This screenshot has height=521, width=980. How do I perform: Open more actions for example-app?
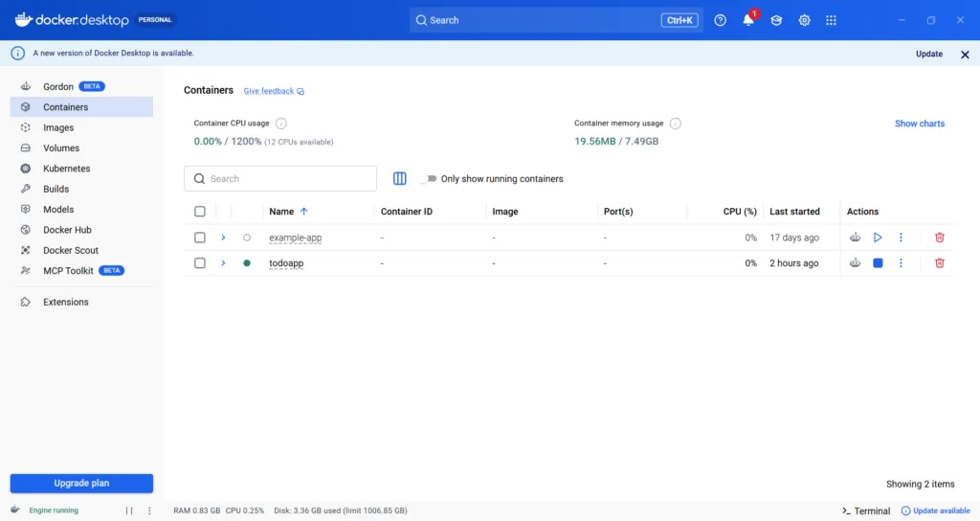(x=901, y=238)
